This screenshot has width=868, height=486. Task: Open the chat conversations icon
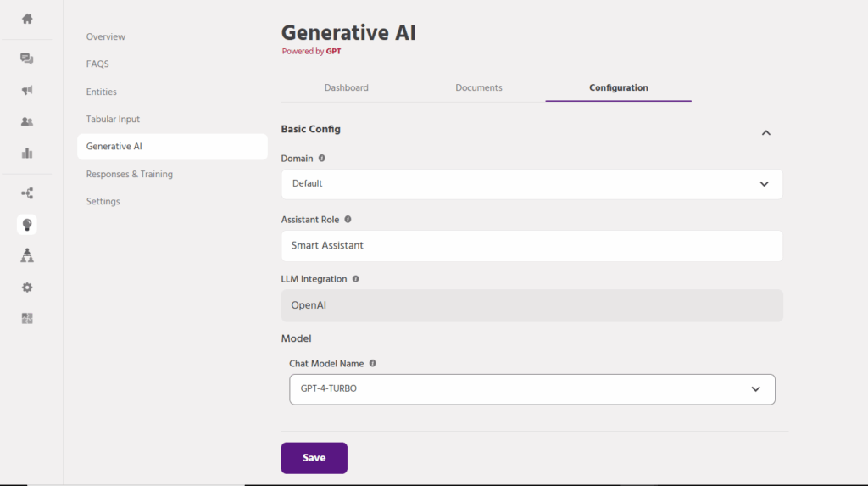coord(26,59)
